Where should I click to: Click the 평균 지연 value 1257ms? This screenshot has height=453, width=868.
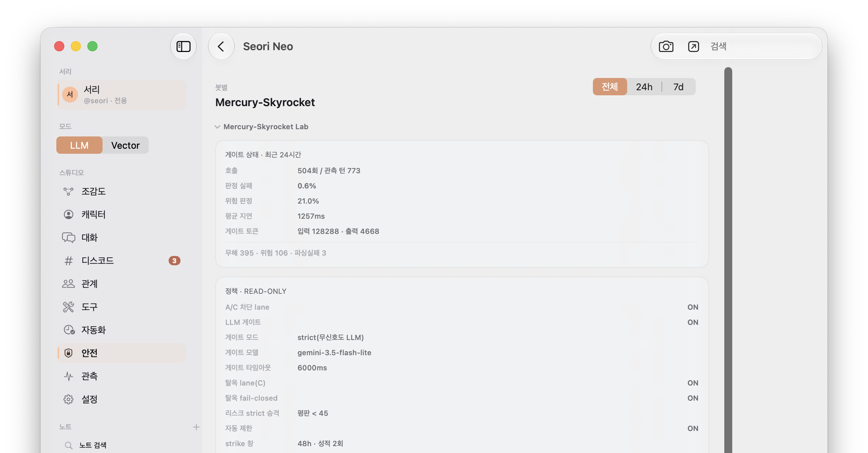[311, 216]
